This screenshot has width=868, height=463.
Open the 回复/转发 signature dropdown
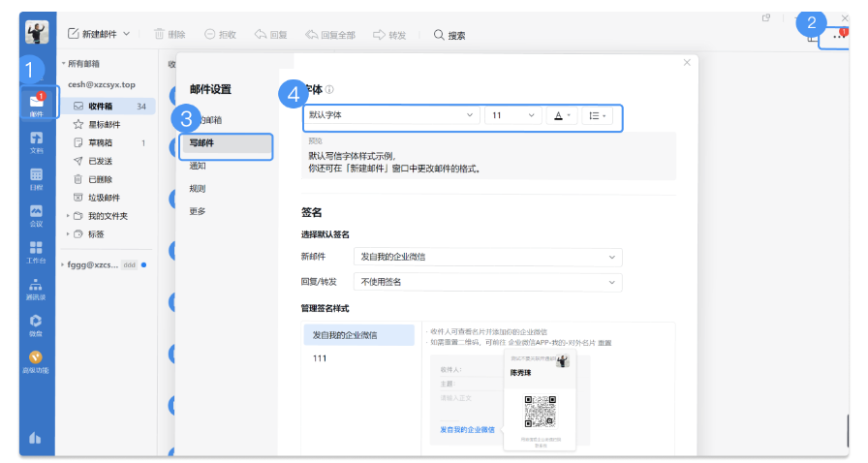point(486,282)
